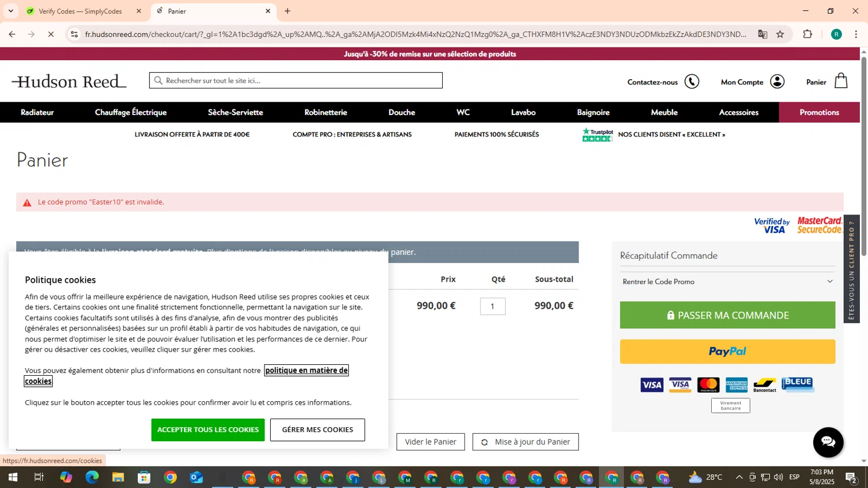
Task: Open the Douche menu
Action: [x=402, y=112]
